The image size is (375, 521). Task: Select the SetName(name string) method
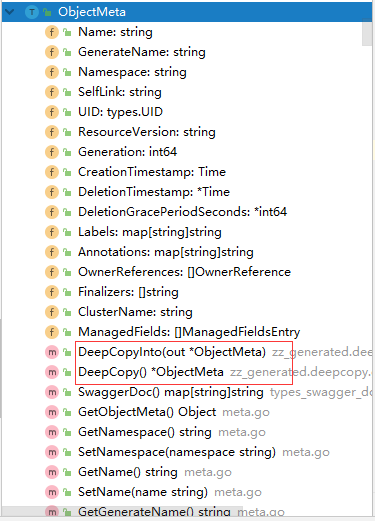(x=143, y=492)
